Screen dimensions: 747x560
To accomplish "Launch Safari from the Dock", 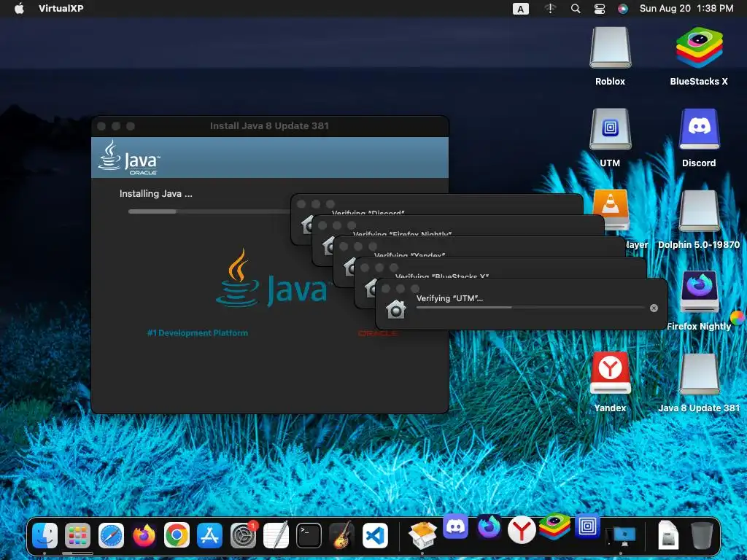I will pyautogui.click(x=111, y=535).
